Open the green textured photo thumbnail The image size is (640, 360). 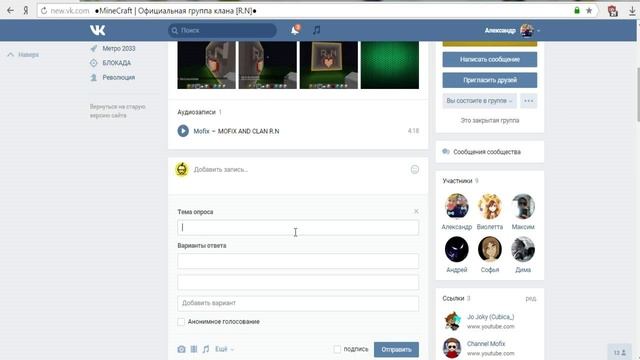point(390,65)
